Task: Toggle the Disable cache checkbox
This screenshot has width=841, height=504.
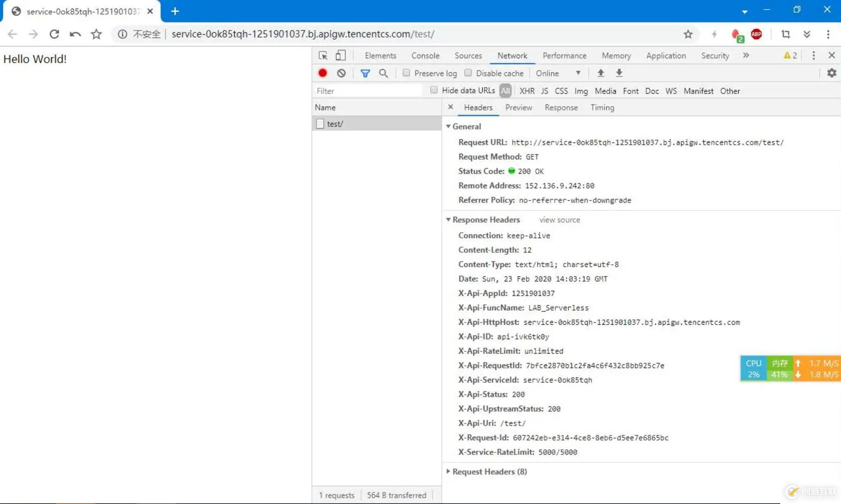Action: coord(468,73)
